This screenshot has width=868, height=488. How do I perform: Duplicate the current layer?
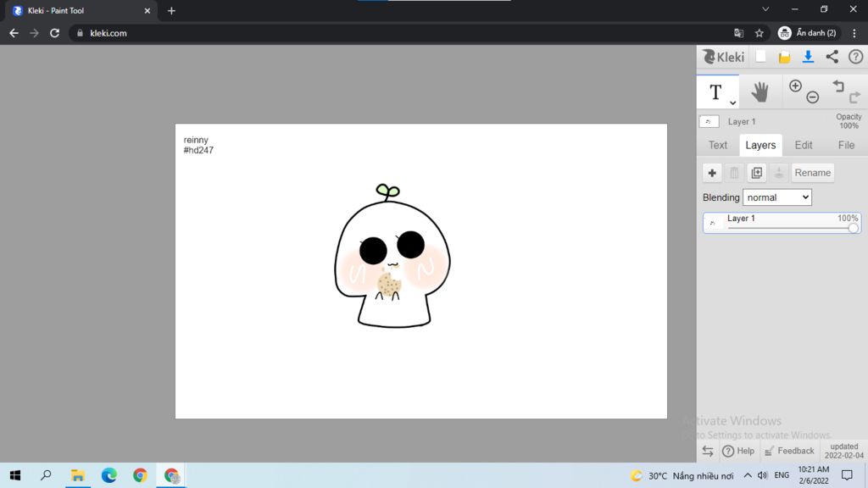pos(757,173)
